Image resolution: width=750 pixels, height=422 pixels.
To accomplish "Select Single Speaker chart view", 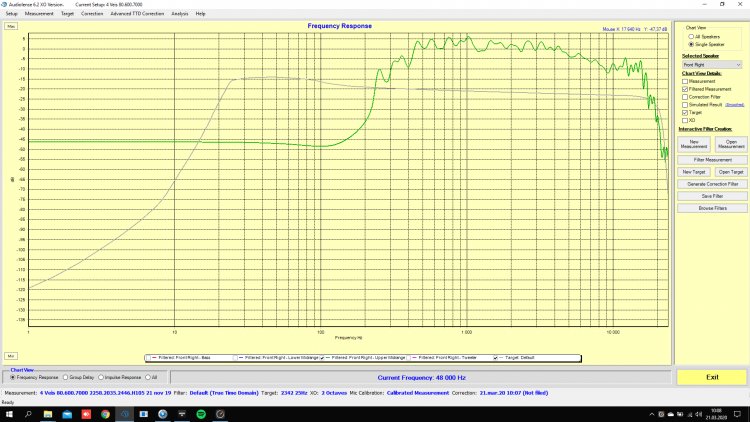I will click(x=691, y=44).
